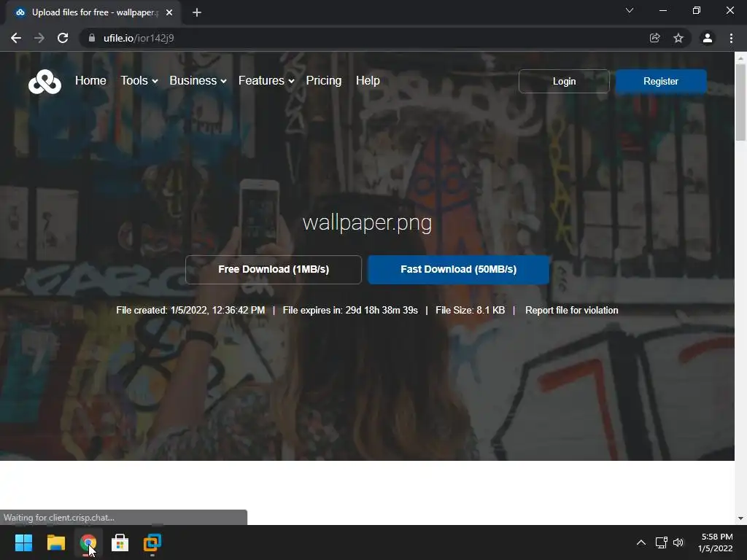
Task: Open a new tab with the plus button
Action: (197, 12)
